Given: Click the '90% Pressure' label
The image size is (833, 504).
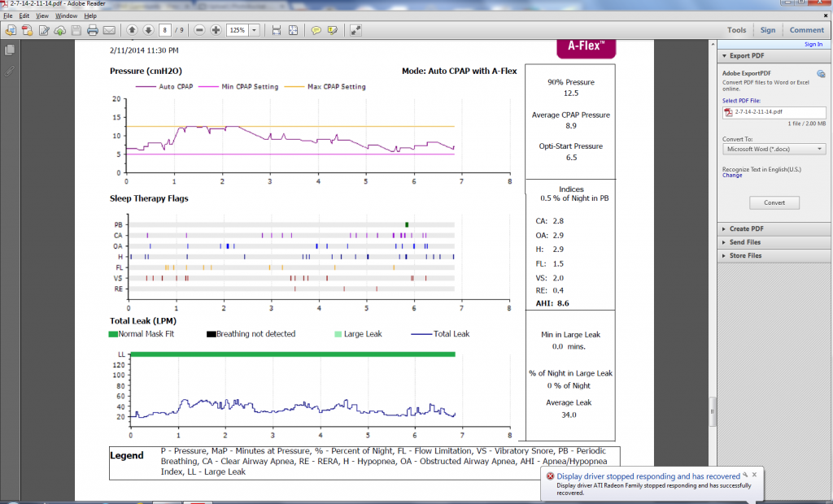Looking at the screenshot, I should pyautogui.click(x=571, y=82).
